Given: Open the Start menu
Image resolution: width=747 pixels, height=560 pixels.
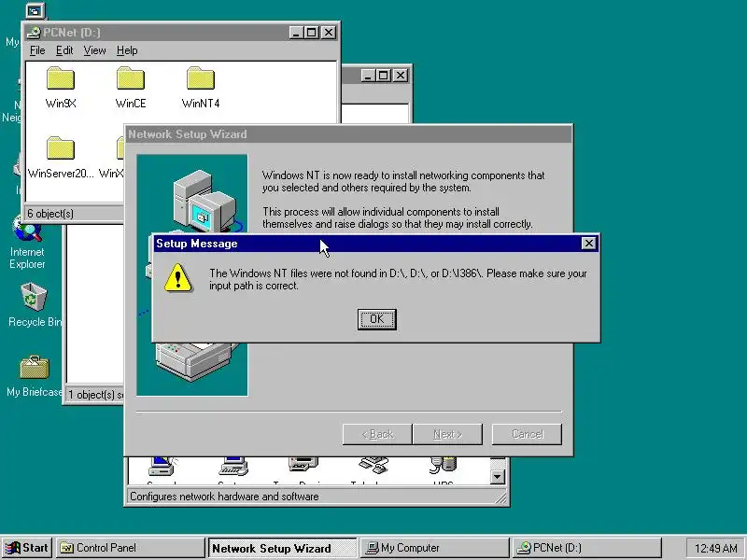Looking at the screenshot, I should pyautogui.click(x=27, y=548).
